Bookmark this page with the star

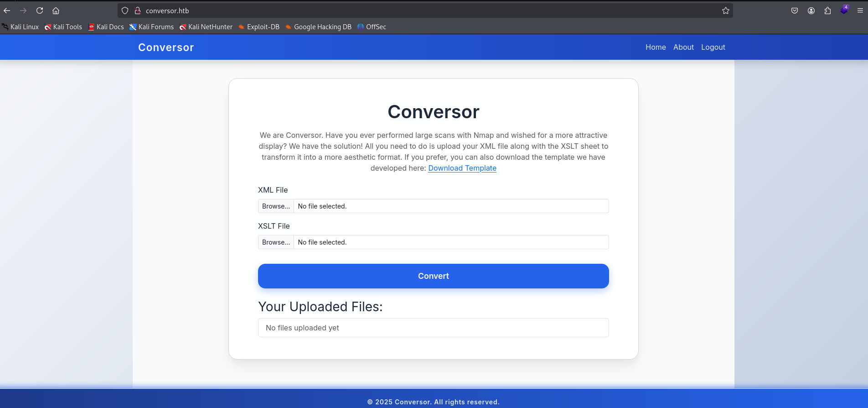click(x=726, y=10)
